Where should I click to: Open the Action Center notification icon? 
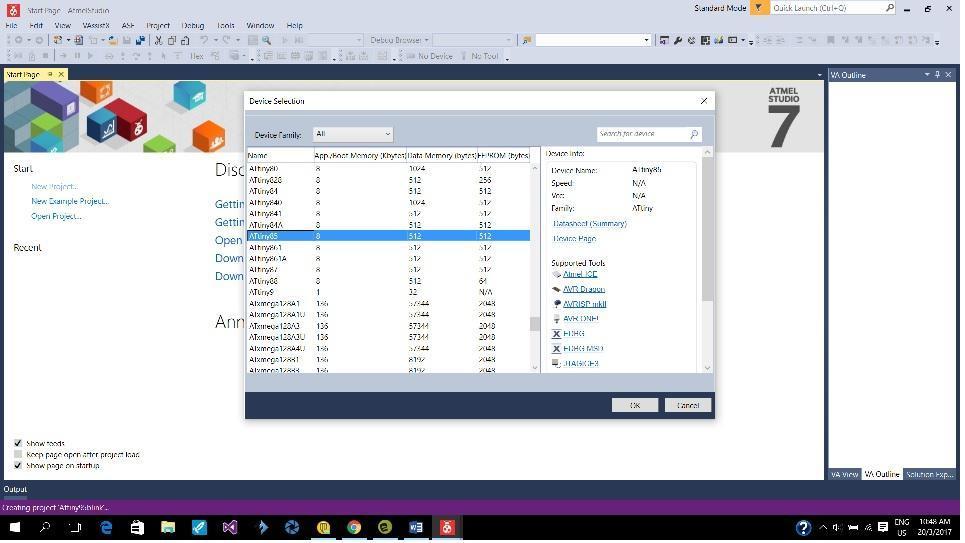click(883, 528)
